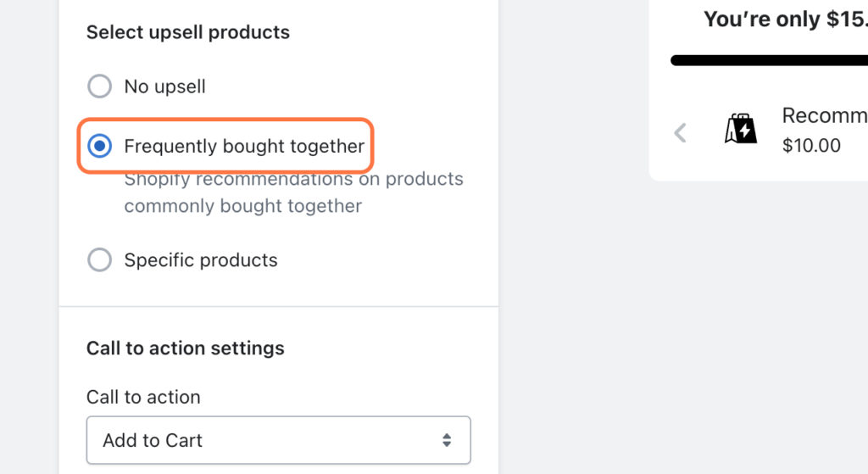Click the Shopify recommendations description text
Viewport: 868px width, 474px height.
coord(293,180)
